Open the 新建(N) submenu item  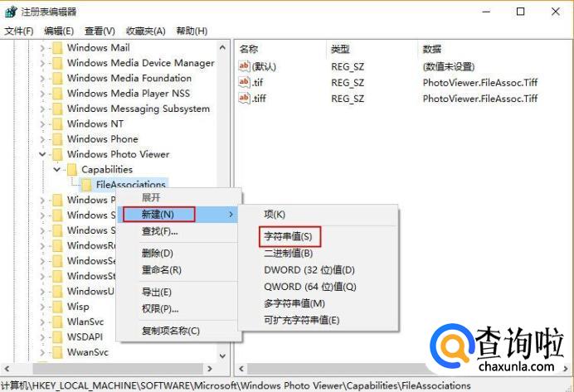(x=178, y=215)
